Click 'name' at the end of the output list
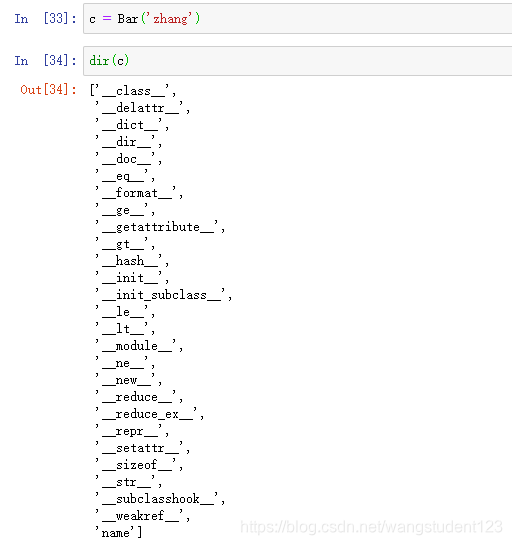The image size is (512, 545). click(115, 533)
